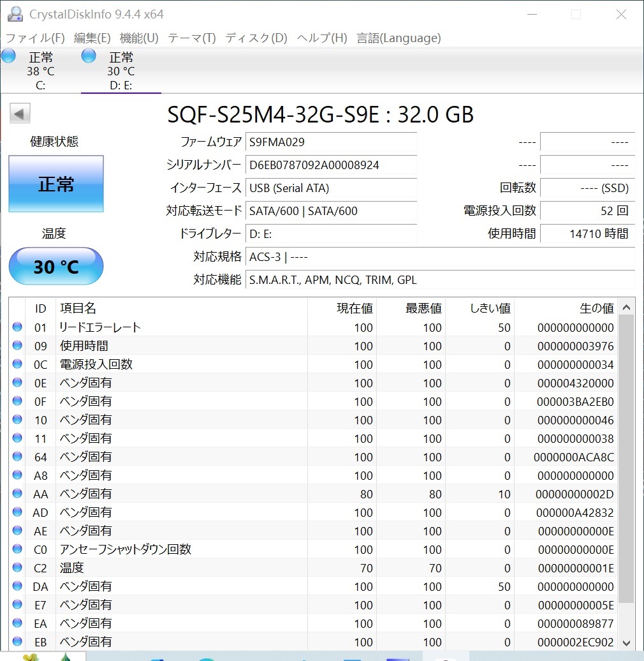The image size is (644, 661).
Task: Open the 機能(U) menu
Action: (x=138, y=38)
